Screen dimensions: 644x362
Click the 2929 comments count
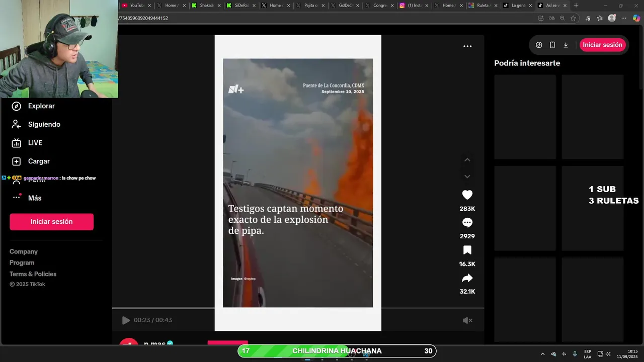pos(467,236)
